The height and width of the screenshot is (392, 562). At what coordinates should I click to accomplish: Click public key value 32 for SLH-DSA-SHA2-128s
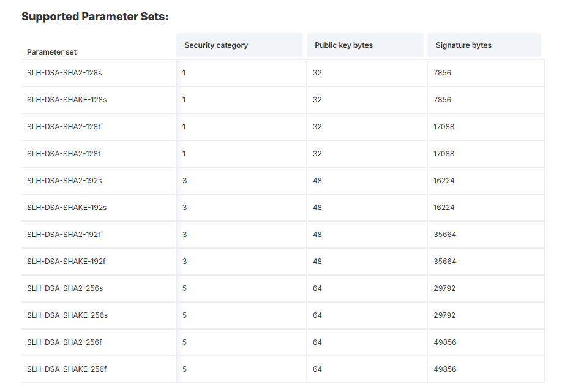(317, 73)
